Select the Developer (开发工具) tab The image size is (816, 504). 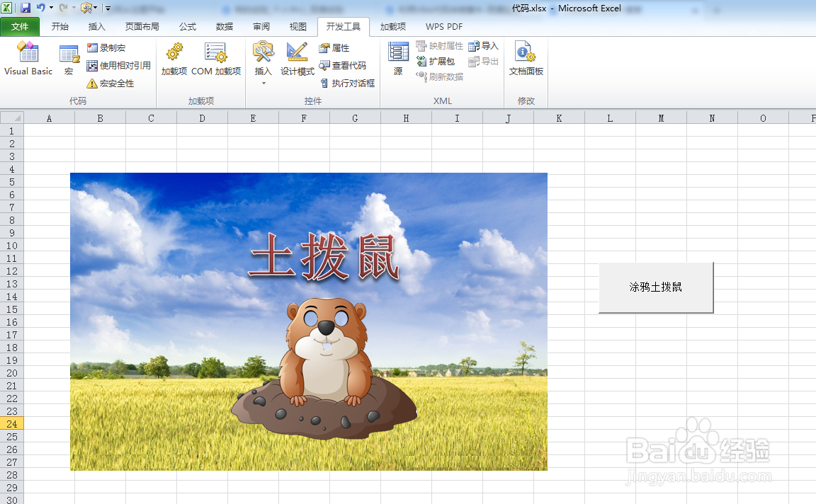pos(344,26)
